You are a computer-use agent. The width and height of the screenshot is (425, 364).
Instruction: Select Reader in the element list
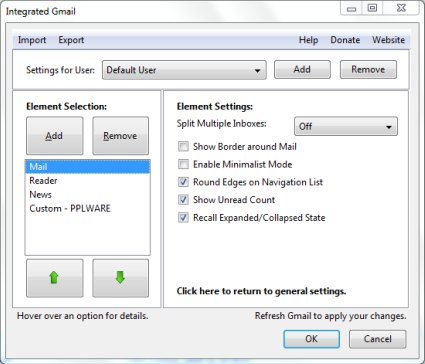click(88, 181)
